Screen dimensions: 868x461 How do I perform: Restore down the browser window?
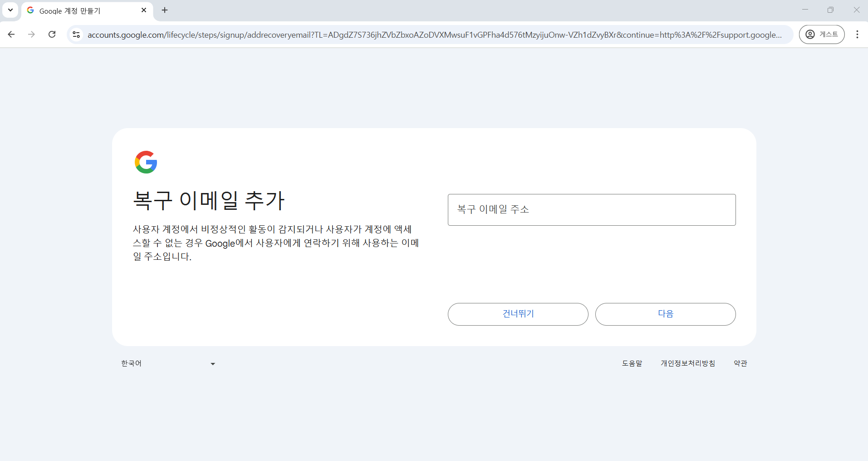[x=830, y=10]
